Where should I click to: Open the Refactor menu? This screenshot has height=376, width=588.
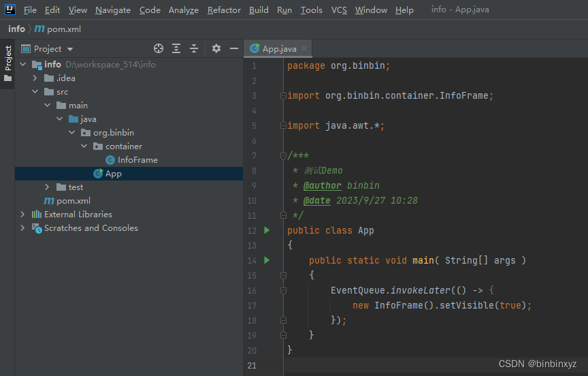coord(224,10)
